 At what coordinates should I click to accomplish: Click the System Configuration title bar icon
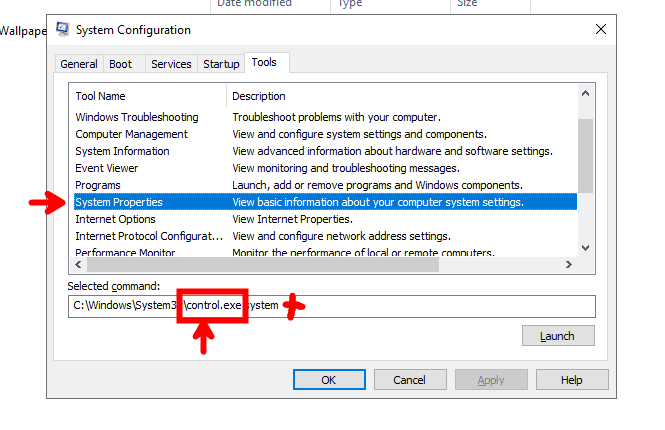pyautogui.click(x=63, y=29)
